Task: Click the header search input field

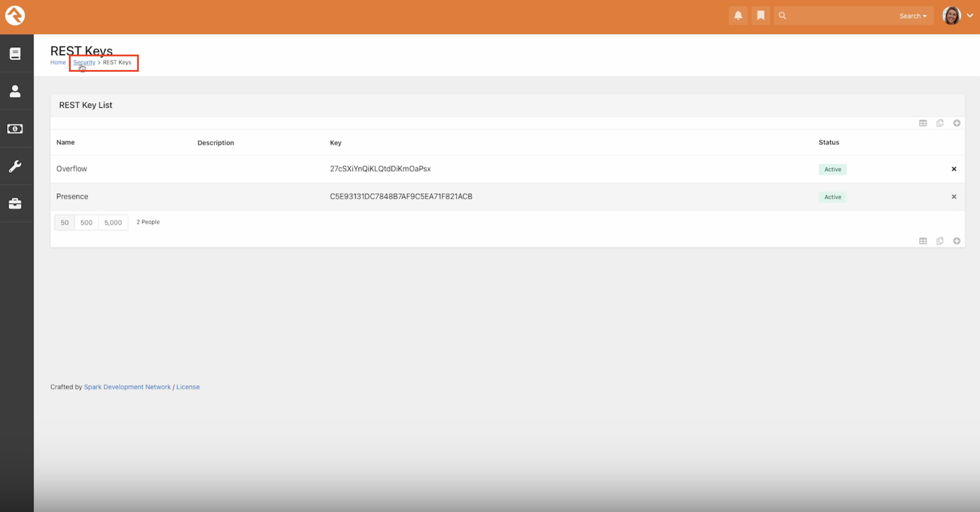Action: (841, 16)
